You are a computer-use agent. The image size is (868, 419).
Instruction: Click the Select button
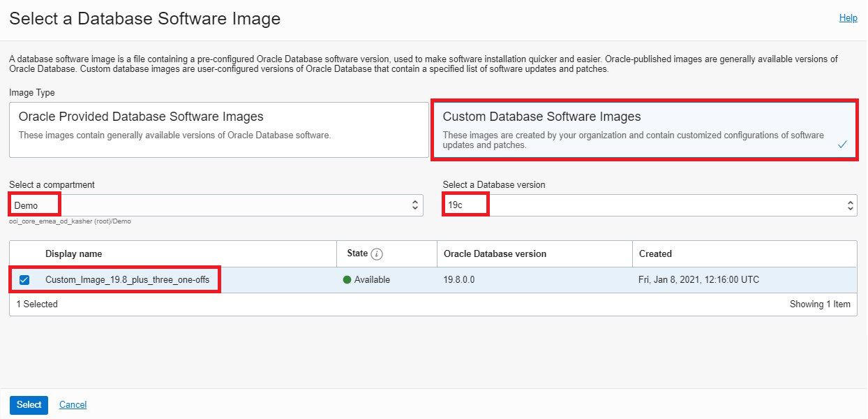pos(29,404)
